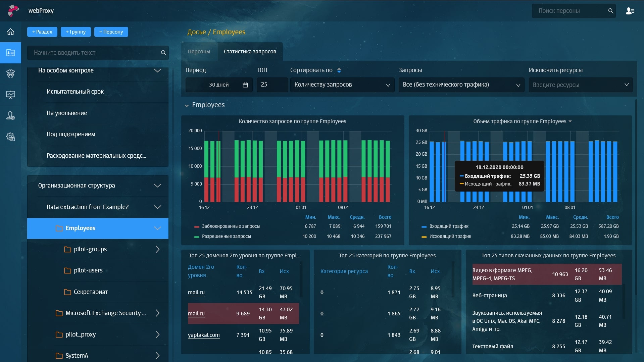Click the yellow Исходящий трафик legend swatch

coord(424,237)
